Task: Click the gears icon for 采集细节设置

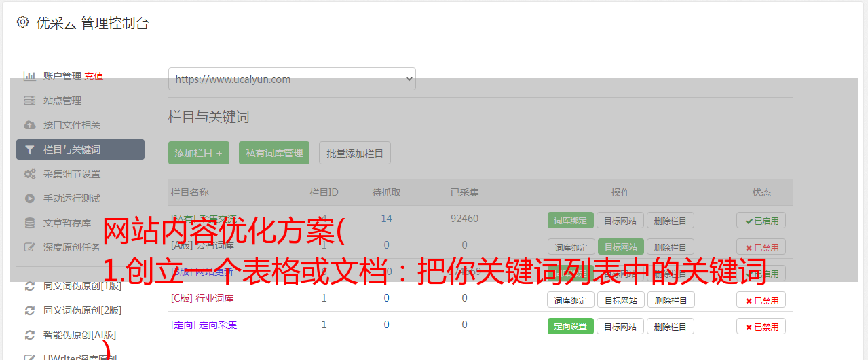Action: point(29,174)
